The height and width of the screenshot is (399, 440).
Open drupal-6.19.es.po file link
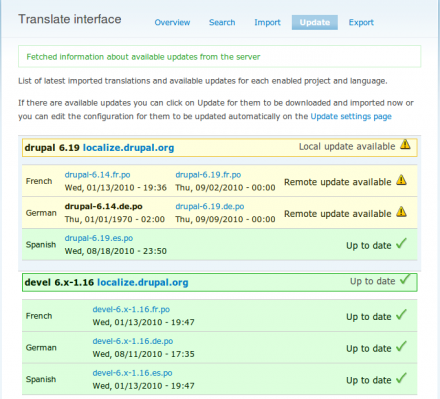(99, 238)
